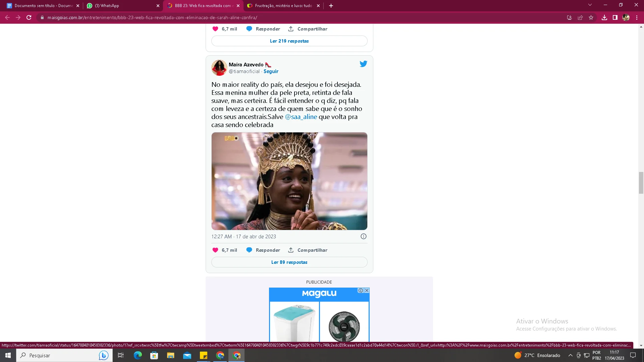Open the Chrome three-dot menu
Image resolution: width=644 pixels, height=362 pixels.
[x=637, y=17]
